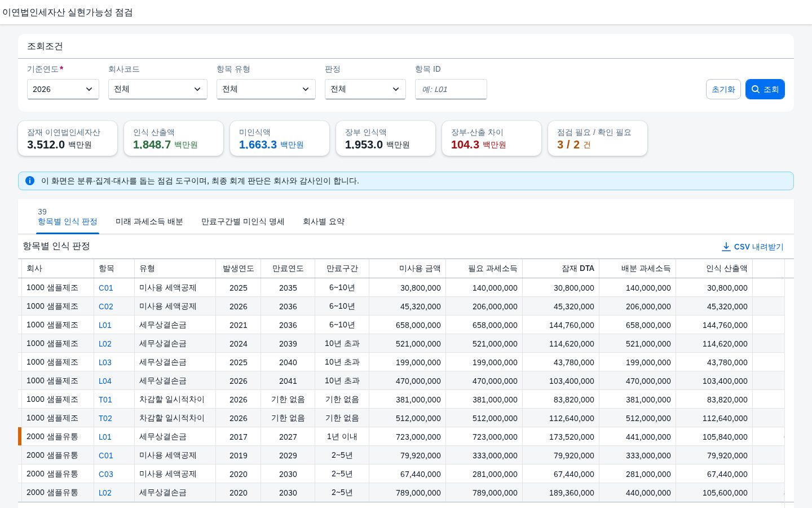Viewport: 812px width, 508px height.
Task: Click the 인식 산출액 summary card
Action: [174, 138]
